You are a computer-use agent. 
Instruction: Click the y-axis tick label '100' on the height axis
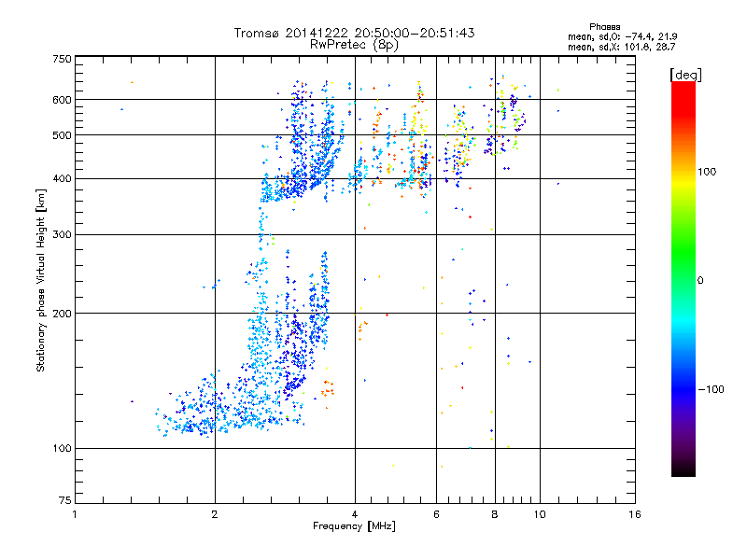[x=62, y=449]
